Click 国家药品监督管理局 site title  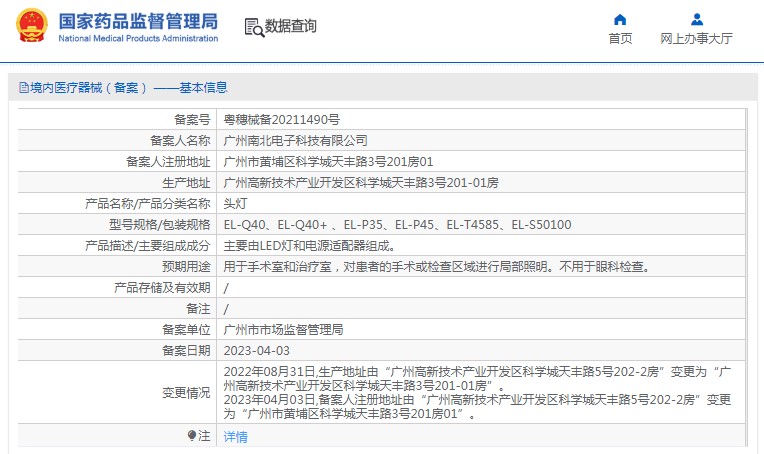point(138,21)
